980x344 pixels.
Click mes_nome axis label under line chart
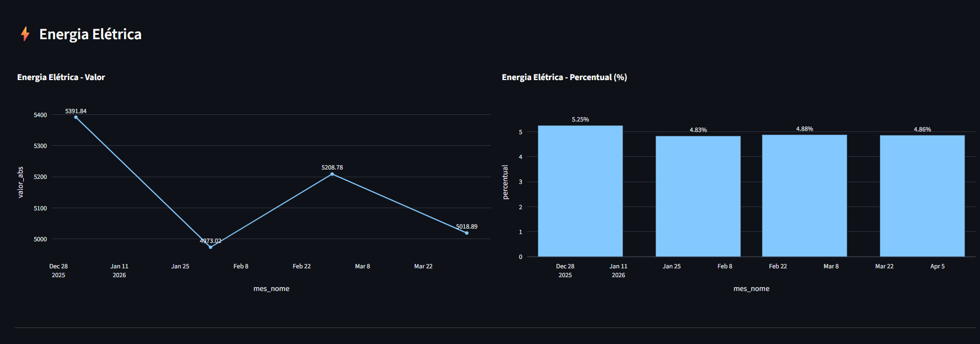271,289
